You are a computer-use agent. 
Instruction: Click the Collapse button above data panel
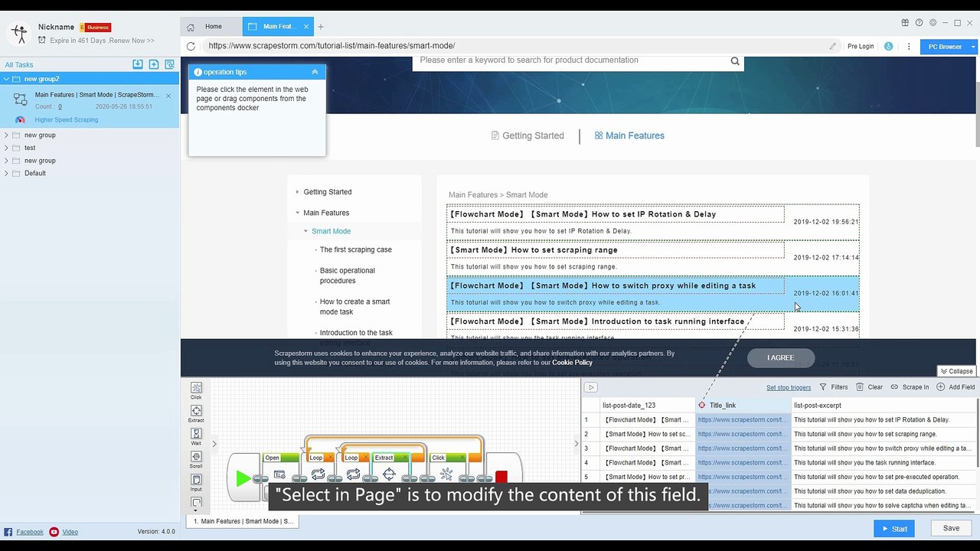956,371
